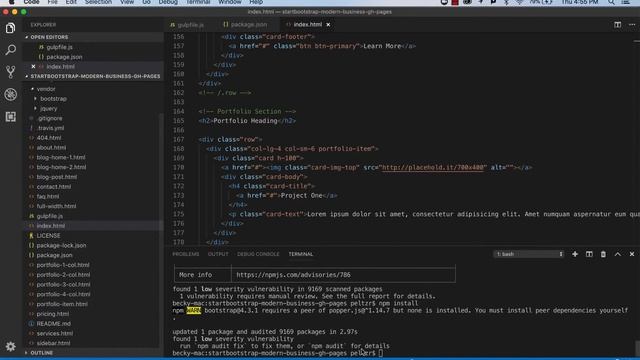This screenshot has width=640, height=360.
Task: Open blog-home-1.html file
Action: point(61,158)
